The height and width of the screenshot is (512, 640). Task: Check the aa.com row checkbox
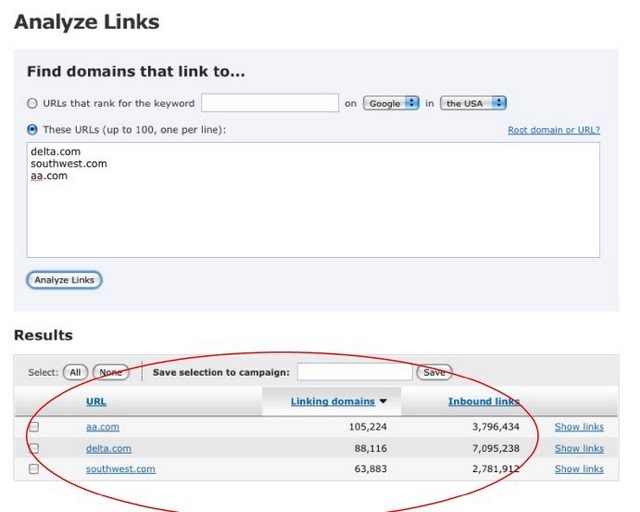coord(34,427)
